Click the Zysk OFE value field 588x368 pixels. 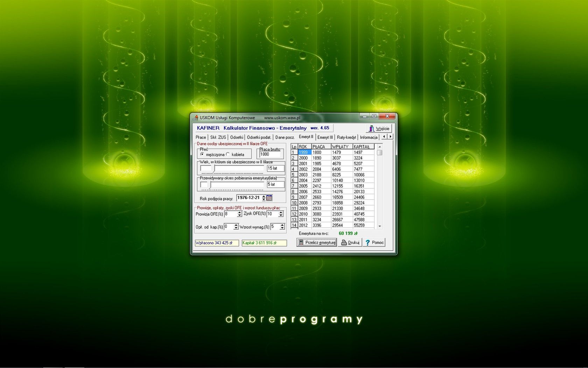tap(272, 214)
